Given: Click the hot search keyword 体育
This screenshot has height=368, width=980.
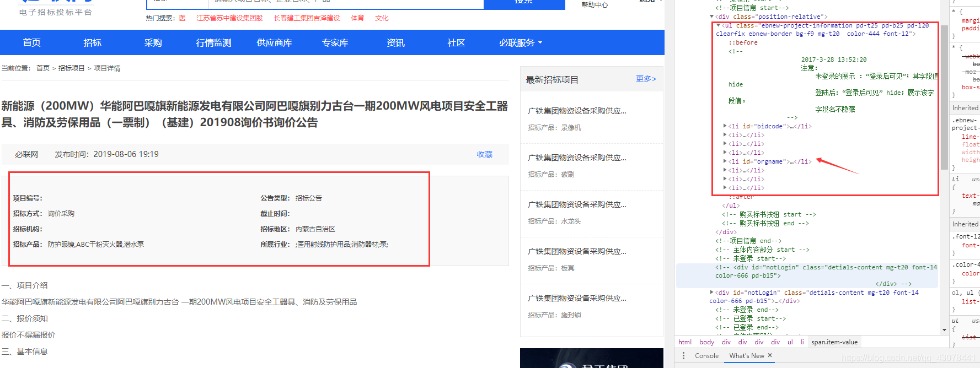Looking at the screenshot, I should point(357,18).
